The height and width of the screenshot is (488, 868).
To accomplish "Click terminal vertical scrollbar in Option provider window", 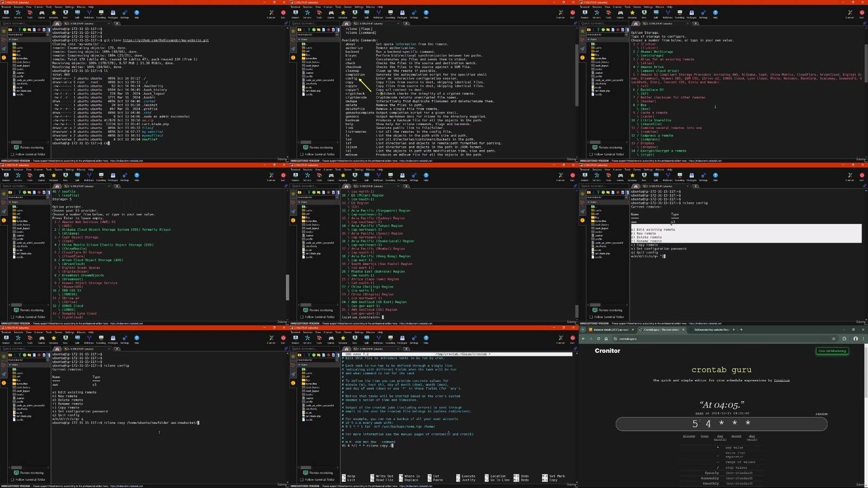I will (x=287, y=287).
